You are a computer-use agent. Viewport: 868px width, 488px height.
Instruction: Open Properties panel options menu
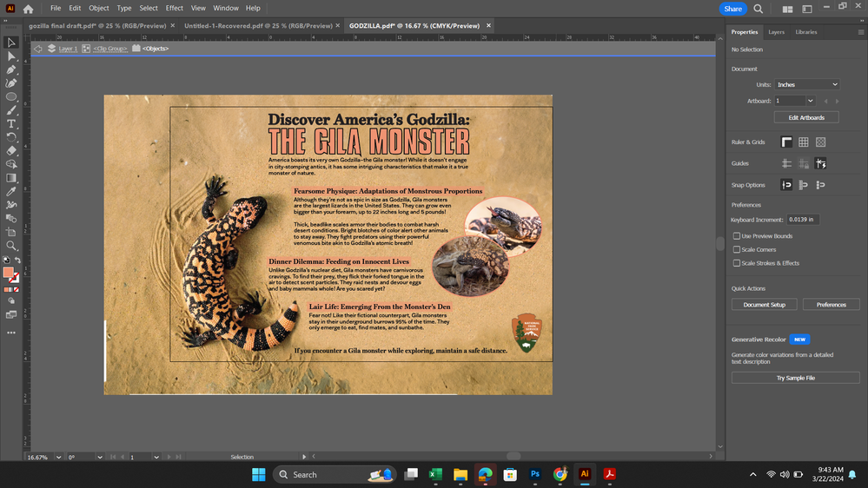pos(861,32)
